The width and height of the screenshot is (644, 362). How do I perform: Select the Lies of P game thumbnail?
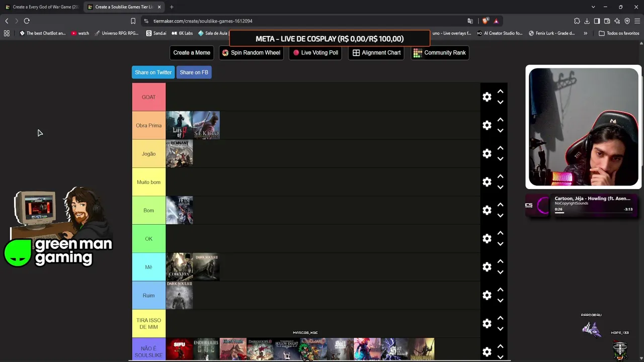(x=180, y=125)
